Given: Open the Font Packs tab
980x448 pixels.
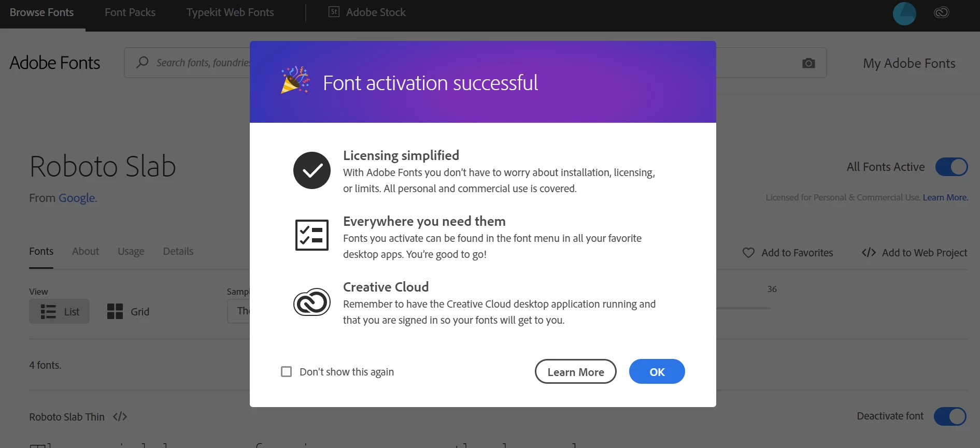Looking at the screenshot, I should [x=130, y=12].
